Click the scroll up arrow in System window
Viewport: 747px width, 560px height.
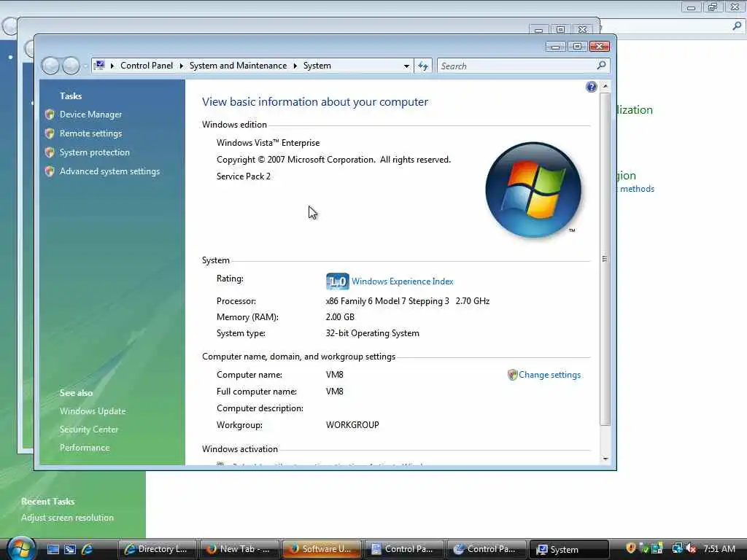(605, 87)
